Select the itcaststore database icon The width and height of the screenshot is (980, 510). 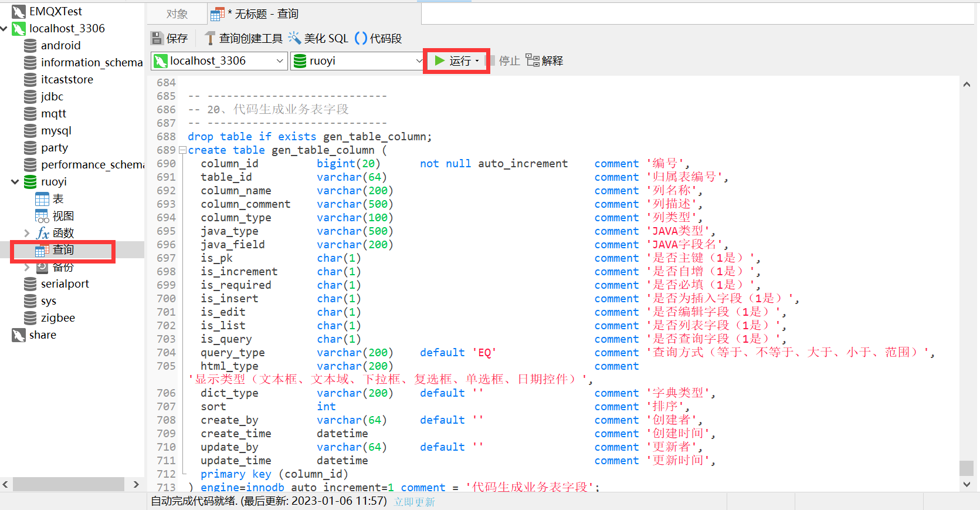(x=30, y=79)
